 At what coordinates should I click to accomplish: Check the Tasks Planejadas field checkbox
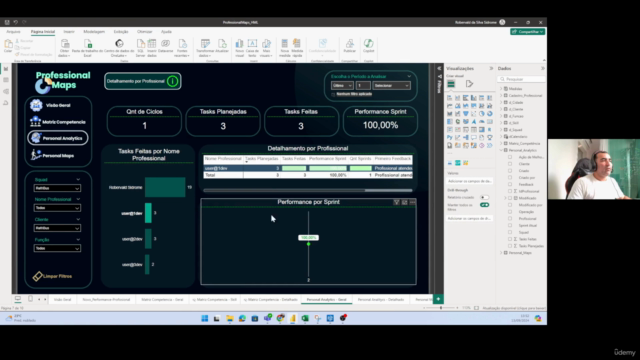510,246
